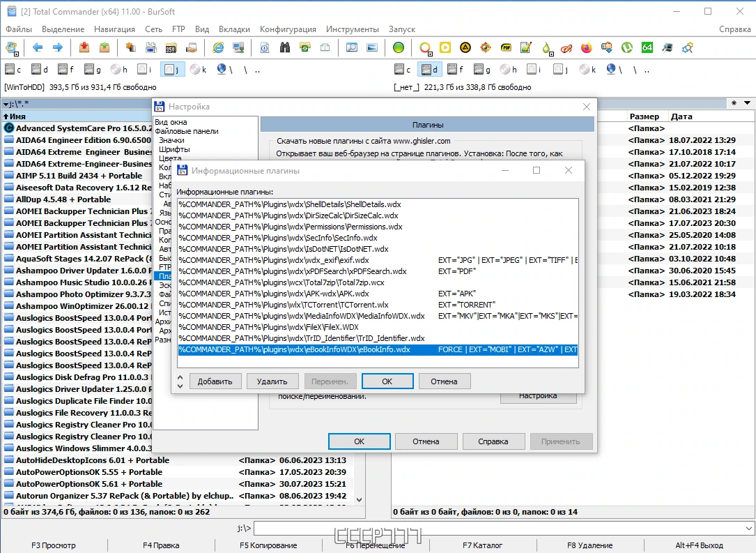Select DirSizeCalc.wdx plugin entry

(378, 215)
